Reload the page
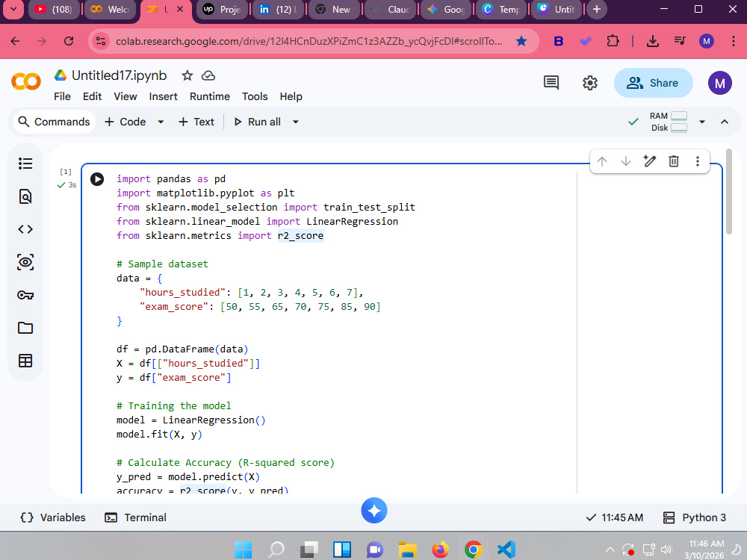This screenshot has width=747, height=560. 69,41
